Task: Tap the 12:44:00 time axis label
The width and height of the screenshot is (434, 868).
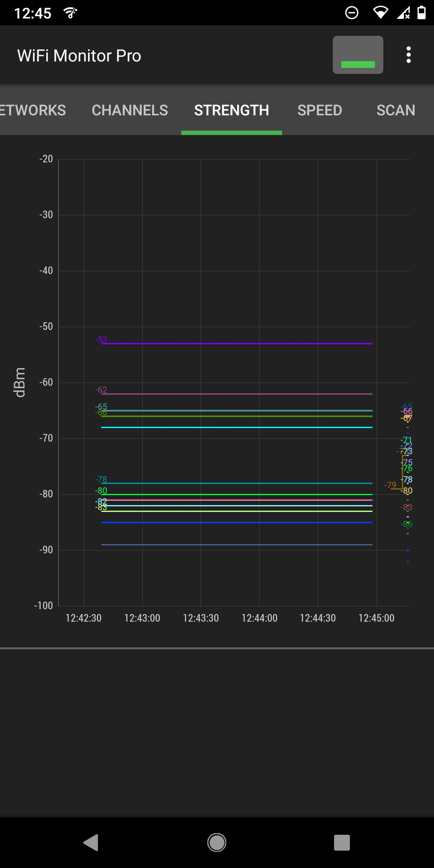Action: [260, 618]
